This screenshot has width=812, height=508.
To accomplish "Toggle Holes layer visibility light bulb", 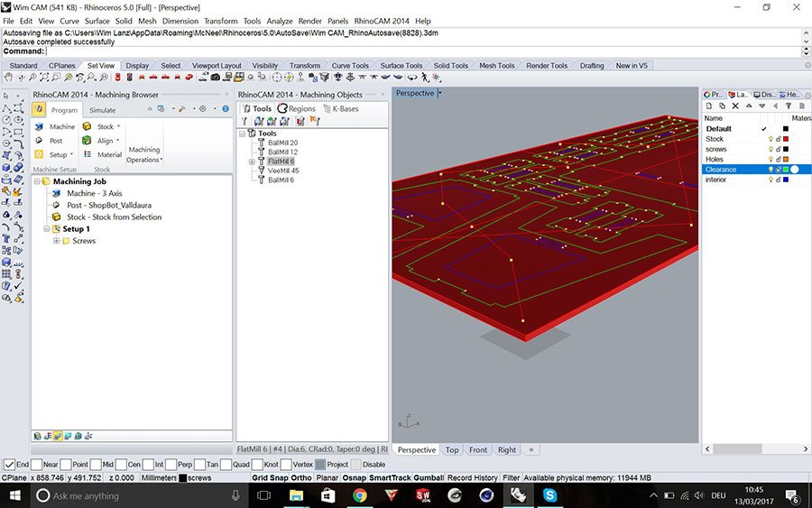I will click(771, 159).
